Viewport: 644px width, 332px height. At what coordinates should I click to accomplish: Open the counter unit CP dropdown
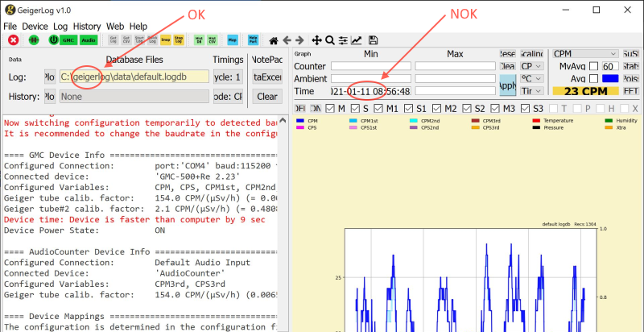click(x=531, y=66)
